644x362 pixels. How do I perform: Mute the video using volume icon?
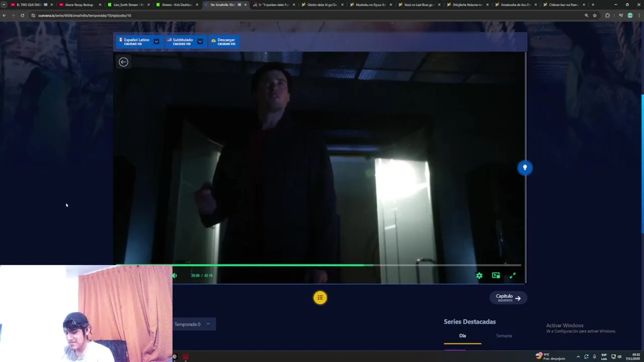tap(175, 276)
